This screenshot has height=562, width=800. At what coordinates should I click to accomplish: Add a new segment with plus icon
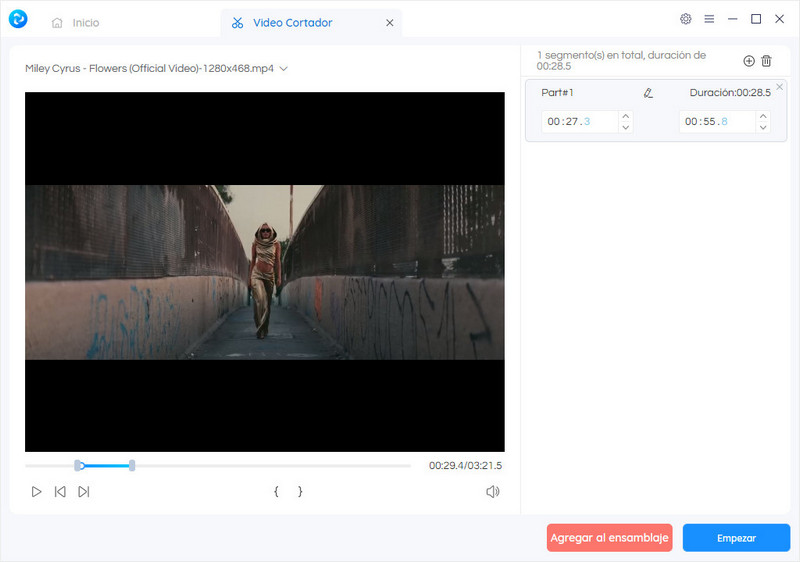748,61
